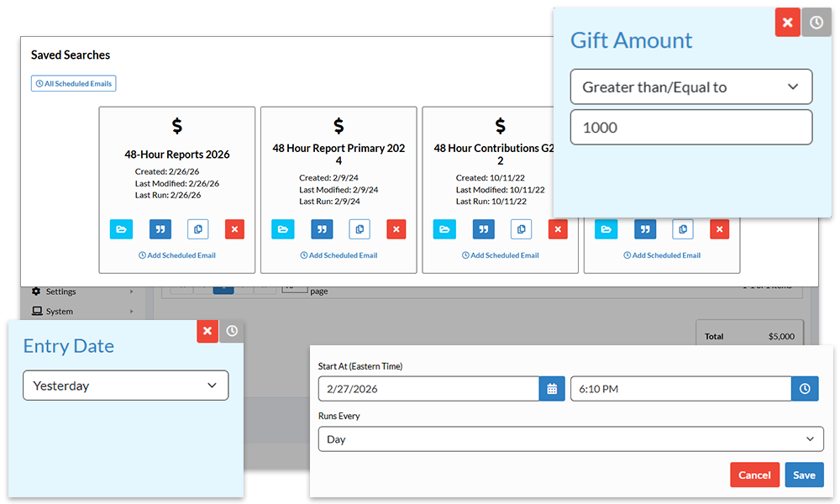Expand the Settings sidebar menu

coord(63,291)
